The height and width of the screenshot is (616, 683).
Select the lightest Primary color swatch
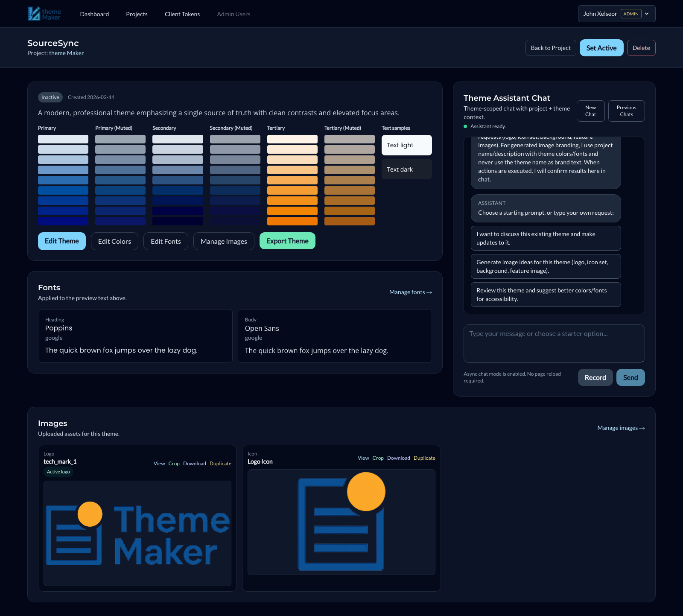point(63,139)
